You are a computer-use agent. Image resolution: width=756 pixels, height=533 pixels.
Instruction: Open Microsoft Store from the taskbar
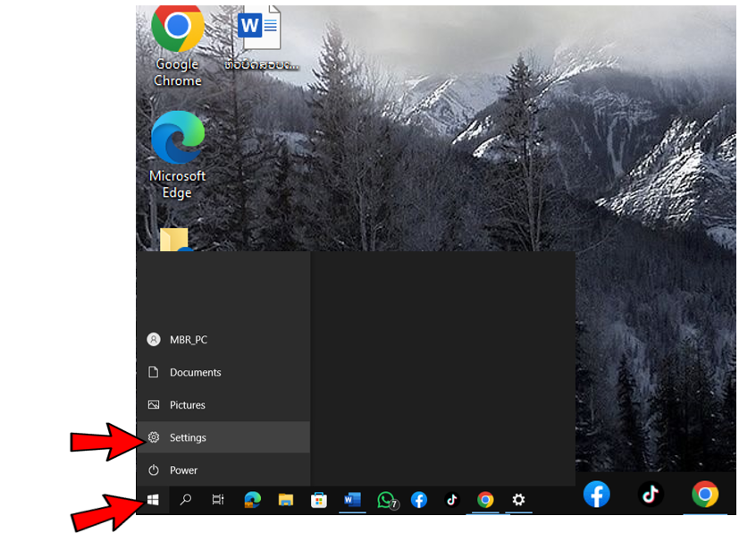[x=319, y=500]
